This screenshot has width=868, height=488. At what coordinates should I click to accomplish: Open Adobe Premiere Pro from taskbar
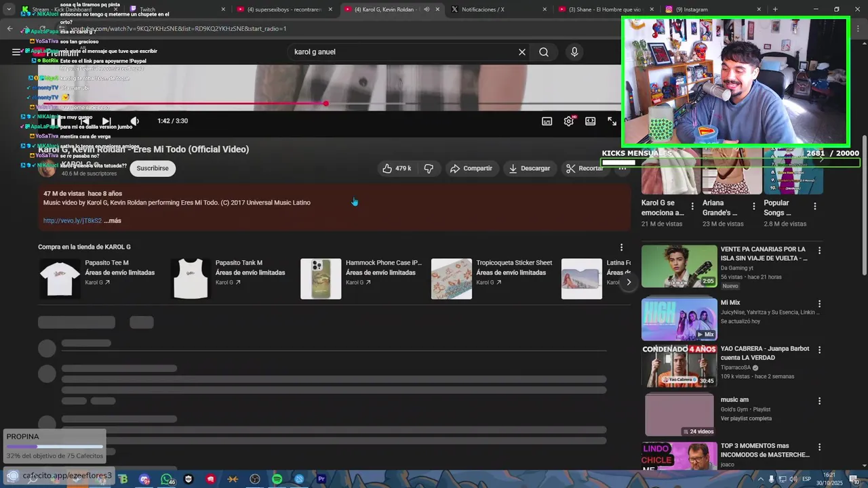[321, 479]
